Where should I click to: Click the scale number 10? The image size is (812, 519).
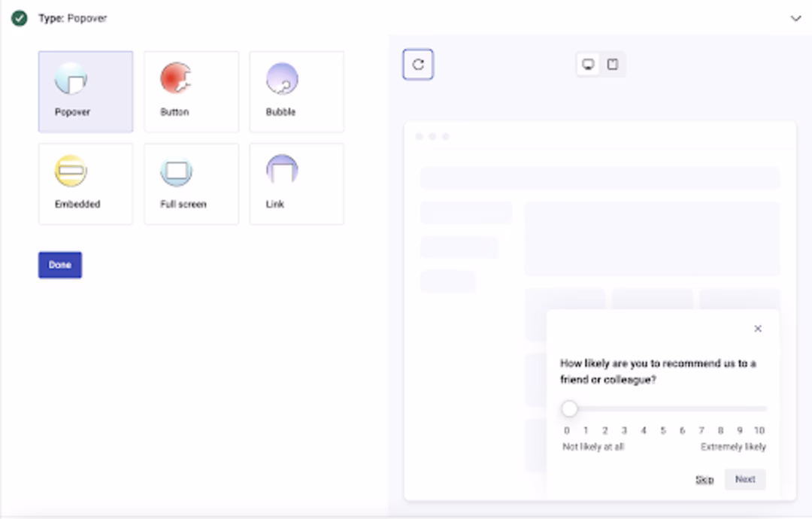pyautogui.click(x=759, y=430)
